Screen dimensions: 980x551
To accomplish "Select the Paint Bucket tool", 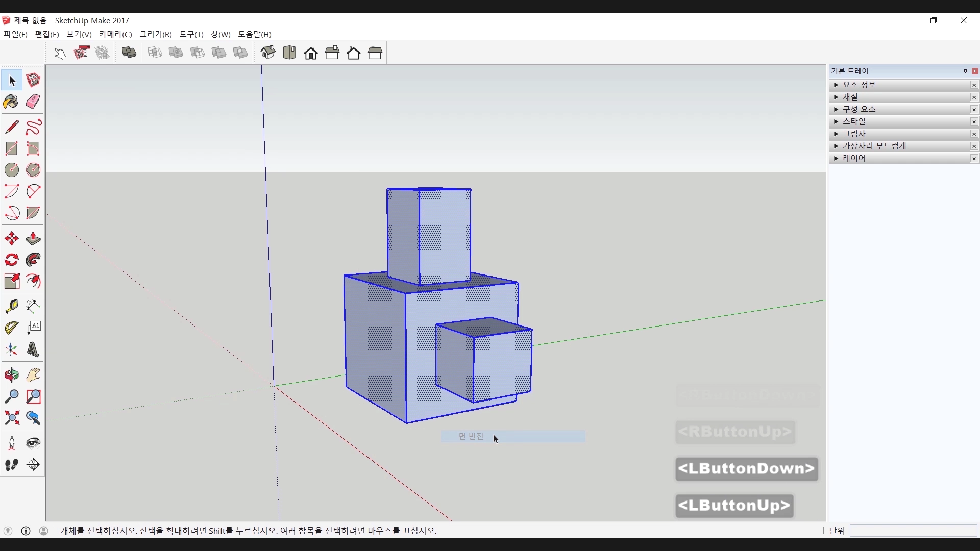I will pos(11,102).
